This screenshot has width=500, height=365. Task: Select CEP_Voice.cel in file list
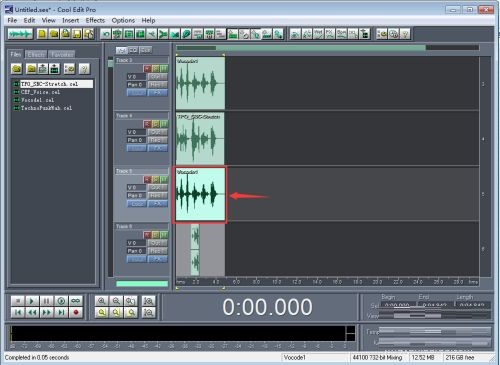(37, 92)
